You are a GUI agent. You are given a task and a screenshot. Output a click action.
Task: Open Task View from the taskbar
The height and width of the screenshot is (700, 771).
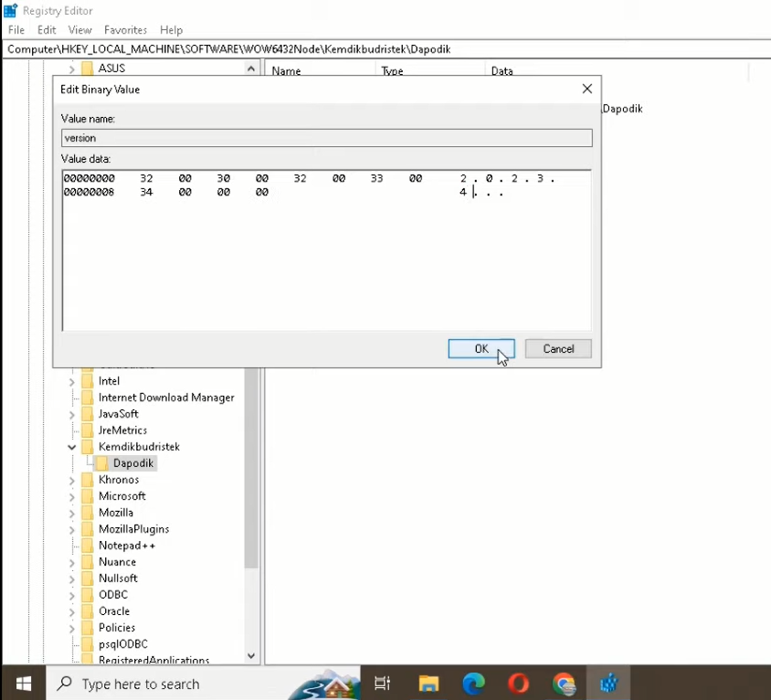pos(382,684)
